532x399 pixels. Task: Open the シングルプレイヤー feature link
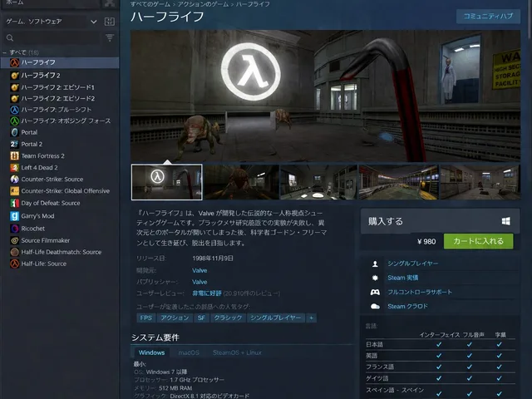413,264
